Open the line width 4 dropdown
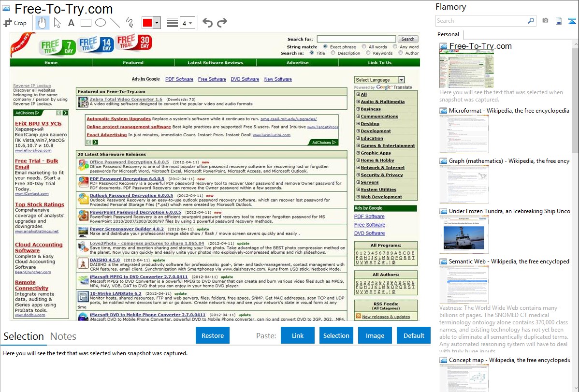 pos(187,23)
